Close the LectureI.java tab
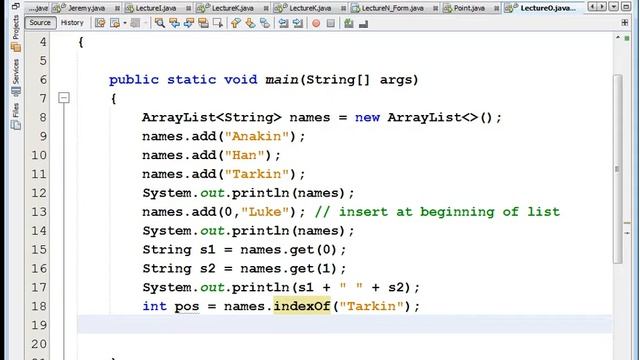This screenshot has height=360, width=640. tap(188, 8)
